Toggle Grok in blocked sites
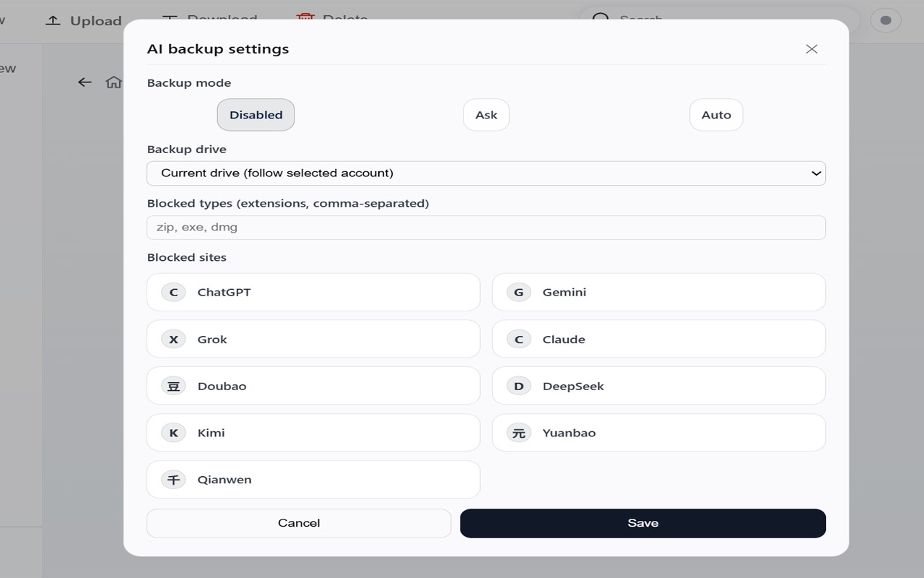Viewport: 924px width, 578px height. click(x=313, y=340)
